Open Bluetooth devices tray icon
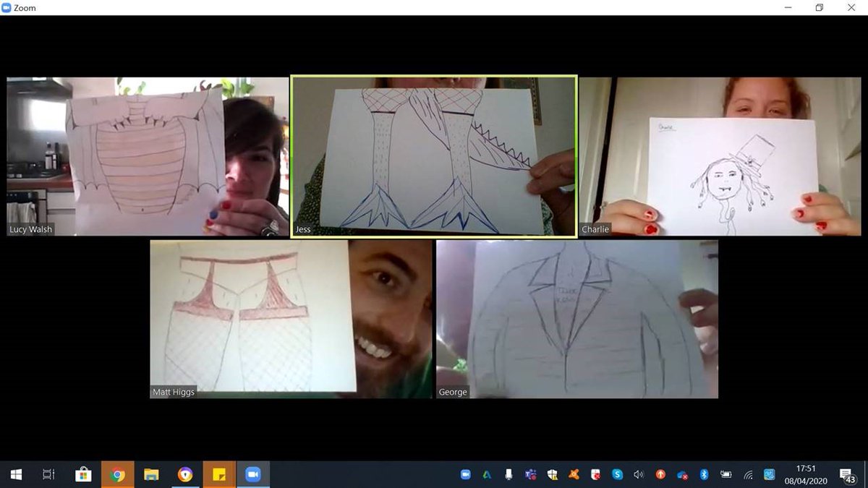This screenshot has height=488, width=868. pos(704,475)
